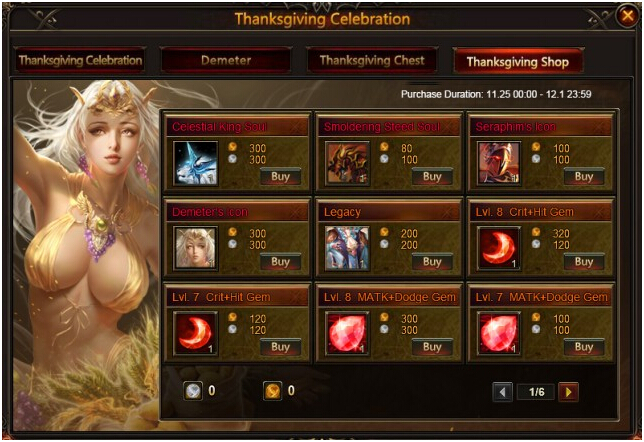Buy the Lvl. 7 MATK+Dodge Gem
This screenshot has width=644, height=442.
[584, 347]
